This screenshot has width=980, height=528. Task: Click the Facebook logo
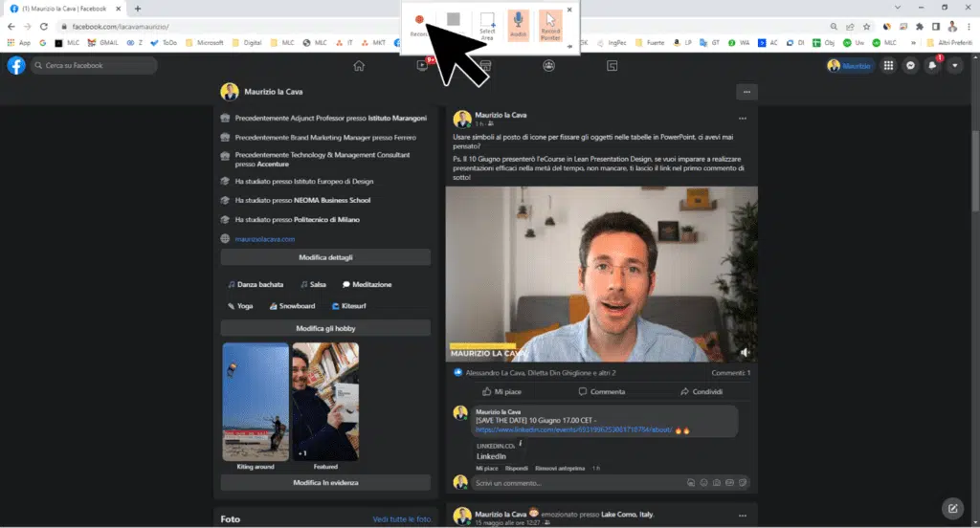coord(16,66)
